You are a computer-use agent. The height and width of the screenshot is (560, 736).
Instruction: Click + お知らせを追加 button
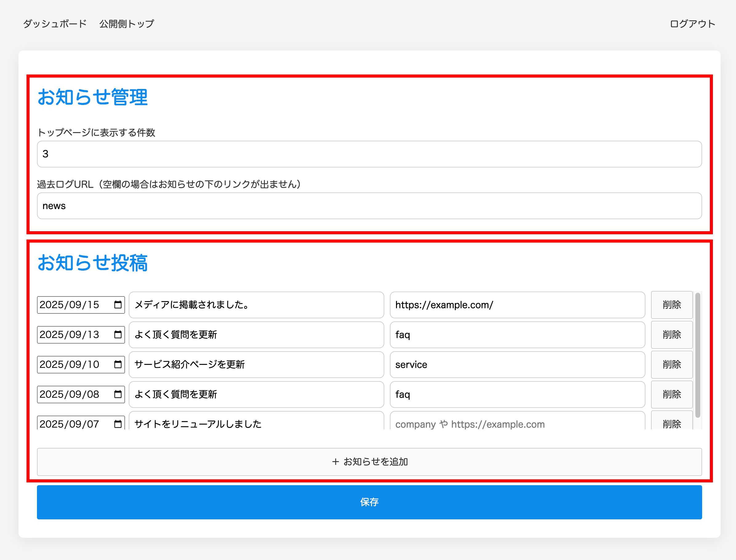pyautogui.click(x=369, y=462)
